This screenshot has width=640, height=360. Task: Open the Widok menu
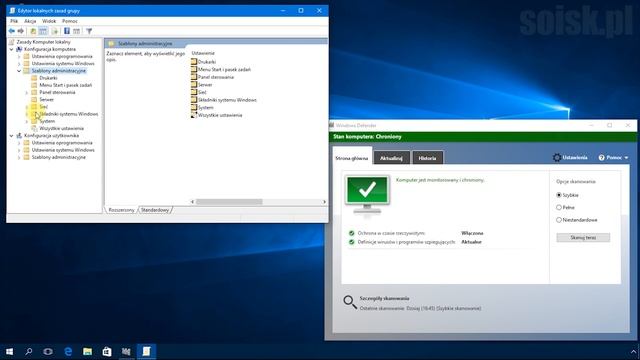pos(49,21)
